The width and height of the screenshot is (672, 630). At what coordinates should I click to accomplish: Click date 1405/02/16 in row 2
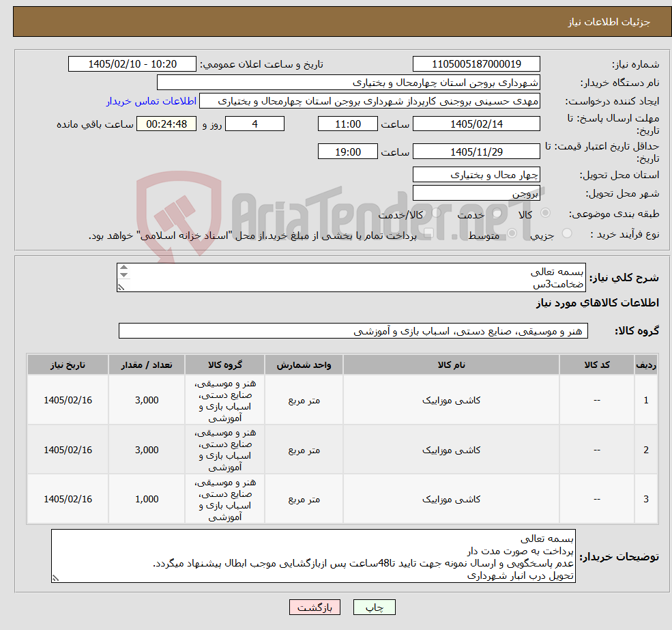pos(68,450)
